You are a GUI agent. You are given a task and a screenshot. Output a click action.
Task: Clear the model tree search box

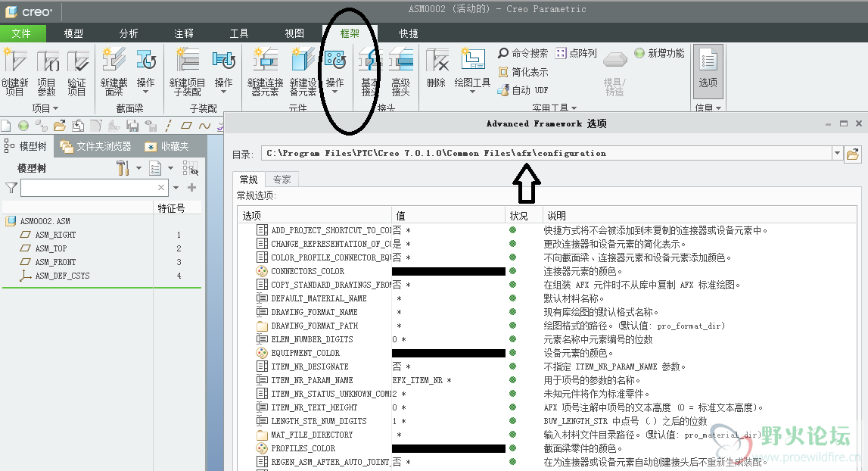tap(161, 187)
